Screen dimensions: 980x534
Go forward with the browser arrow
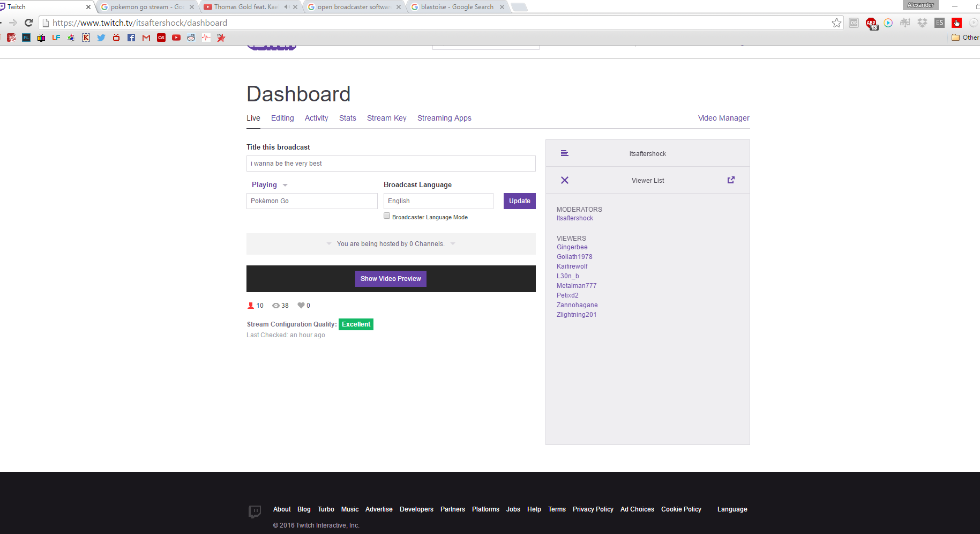point(13,23)
